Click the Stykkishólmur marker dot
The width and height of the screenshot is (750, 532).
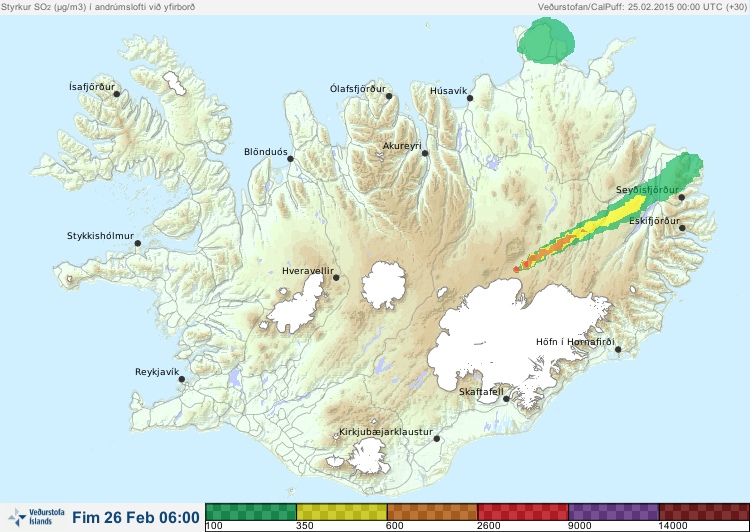(138, 244)
